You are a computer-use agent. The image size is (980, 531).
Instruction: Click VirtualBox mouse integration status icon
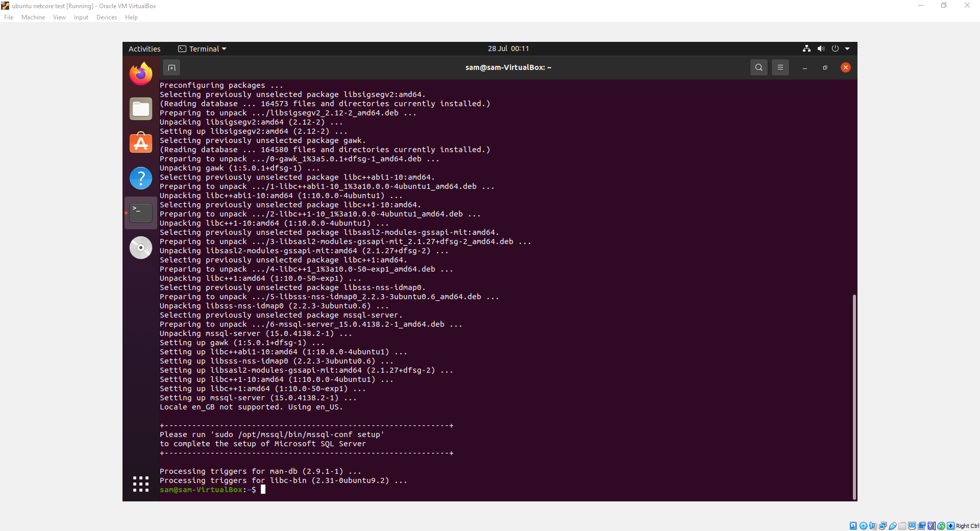tap(941, 526)
